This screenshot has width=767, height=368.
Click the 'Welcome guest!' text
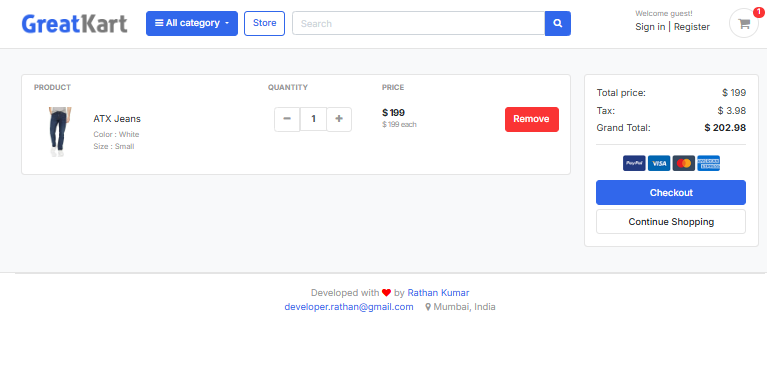tap(664, 13)
